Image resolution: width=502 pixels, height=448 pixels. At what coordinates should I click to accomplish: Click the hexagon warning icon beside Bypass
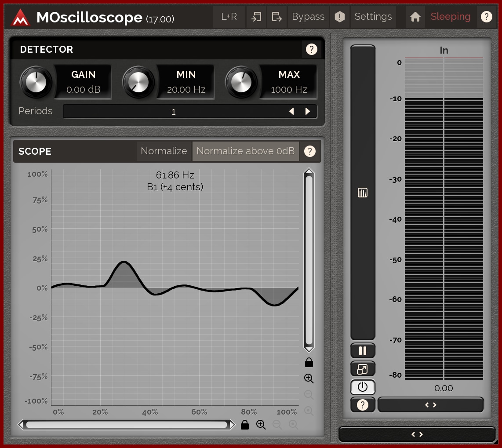pyautogui.click(x=339, y=17)
